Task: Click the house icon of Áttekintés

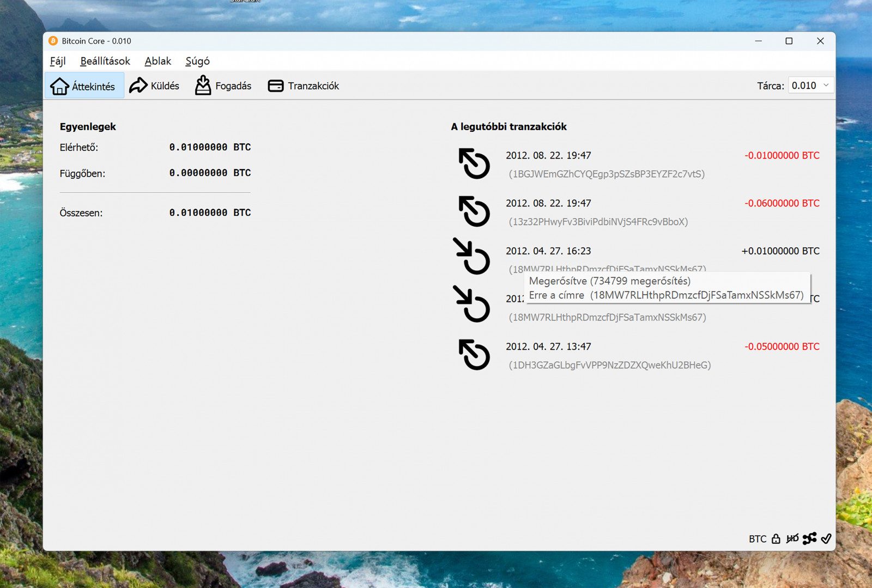Action: point(59,86)
